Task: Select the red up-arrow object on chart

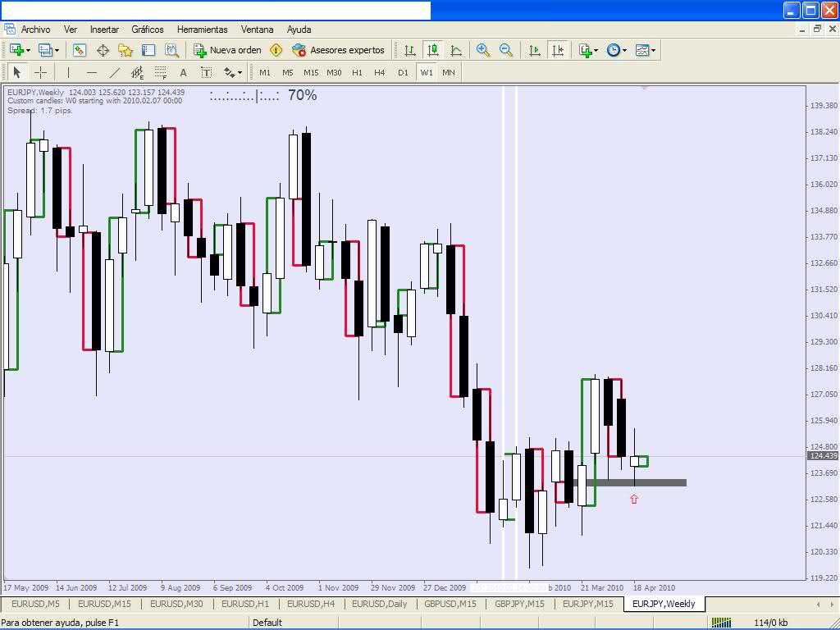Action: point(634,500)
